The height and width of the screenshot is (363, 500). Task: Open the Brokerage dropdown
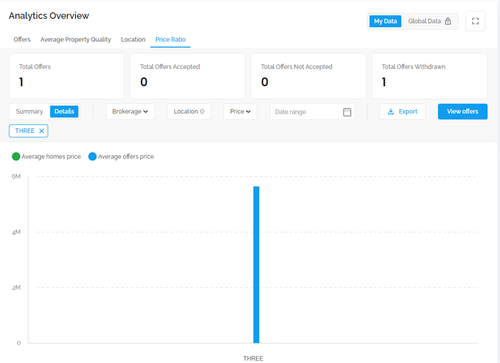pos(130,112)
